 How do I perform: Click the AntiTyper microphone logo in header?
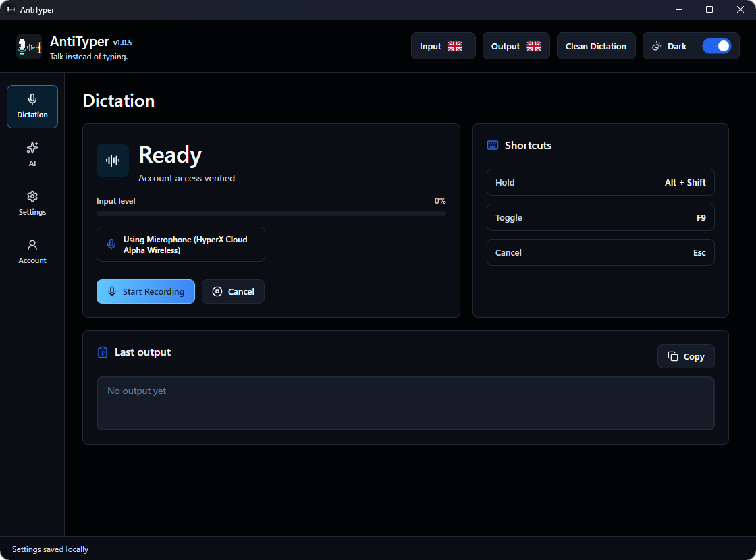coord(29,47)
